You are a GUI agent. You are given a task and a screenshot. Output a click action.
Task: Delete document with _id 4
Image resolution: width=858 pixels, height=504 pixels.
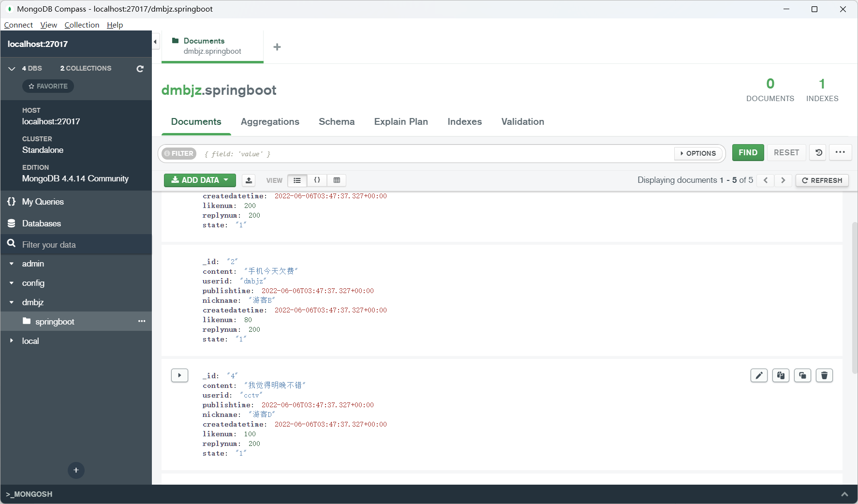[824, 375]
